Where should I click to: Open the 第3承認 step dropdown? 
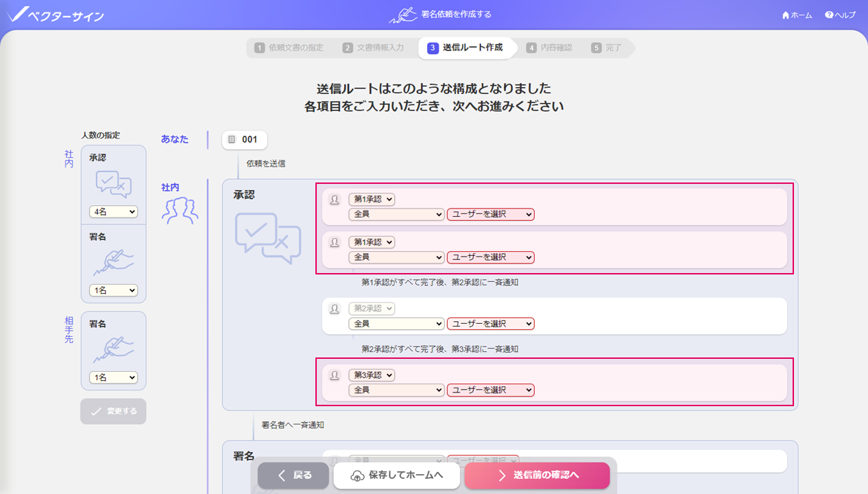372,375
